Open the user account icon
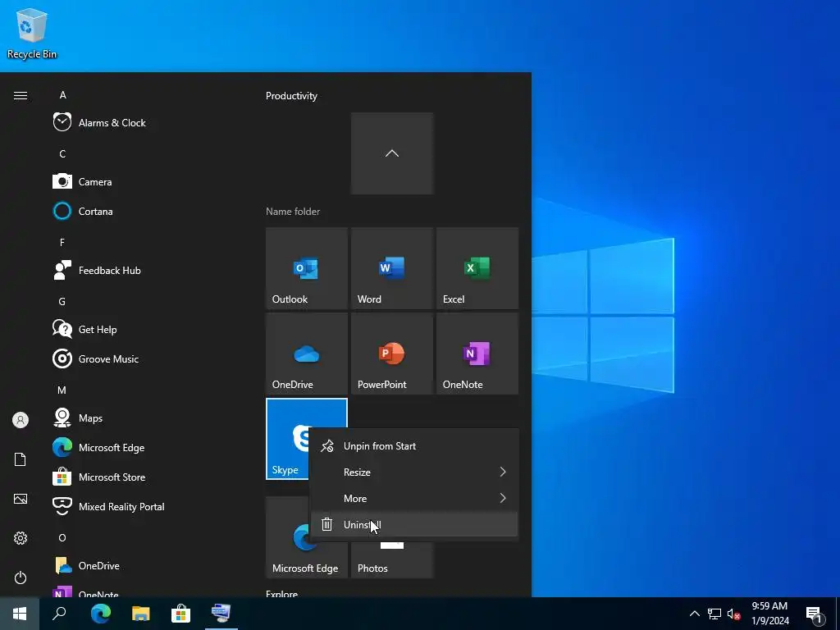840x630 pixels. (21, 420)
